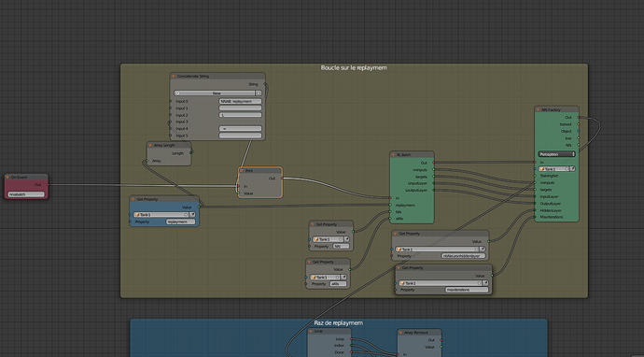Open Tank 1 object picker in replaymem Get Property node
The width and height of the screenshot is (644, 357).
(x=161, y=215)
